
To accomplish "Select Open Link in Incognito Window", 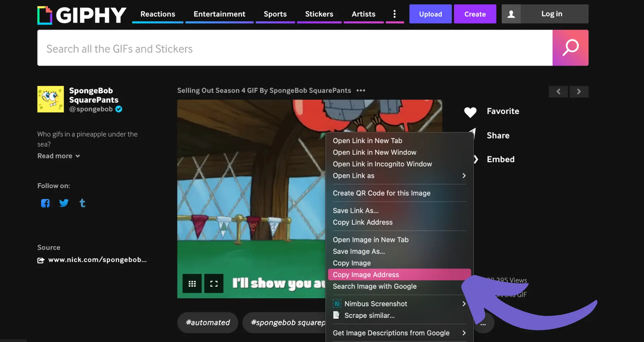I will click(399, 164).
